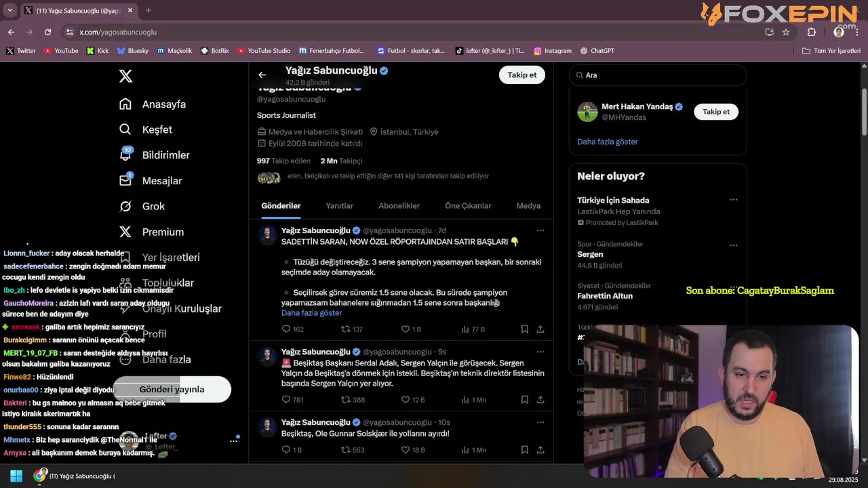Repost the Sadettin Saran post (137)
Image resolution: width=868 pixels, height=488 pixels.
click(x=352, y=329)
